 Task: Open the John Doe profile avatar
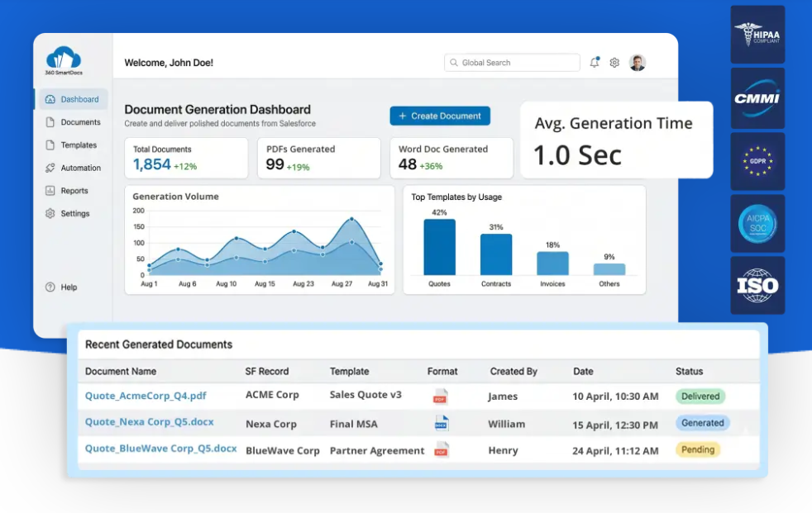[637, 63]
